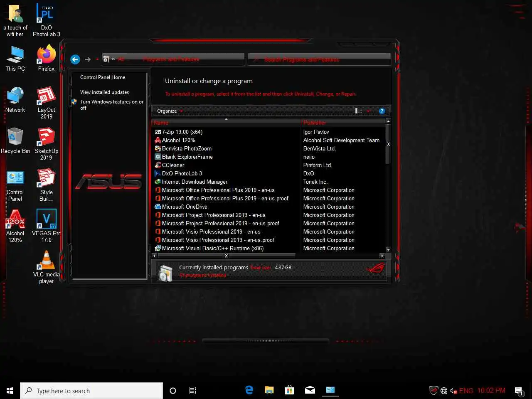This screenshot has width=532, height=399.
Task: Click the forward navigation arrow
Action: click(x=88, y=59)
